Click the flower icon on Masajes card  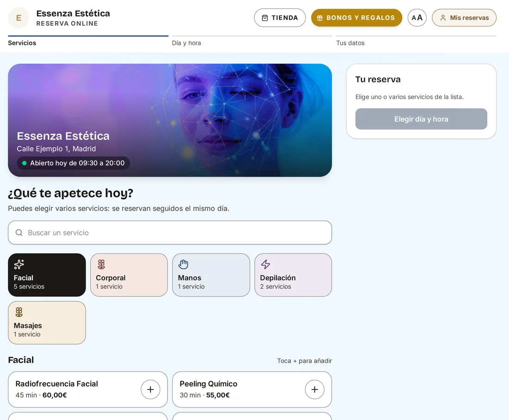[x=19, y=312]
